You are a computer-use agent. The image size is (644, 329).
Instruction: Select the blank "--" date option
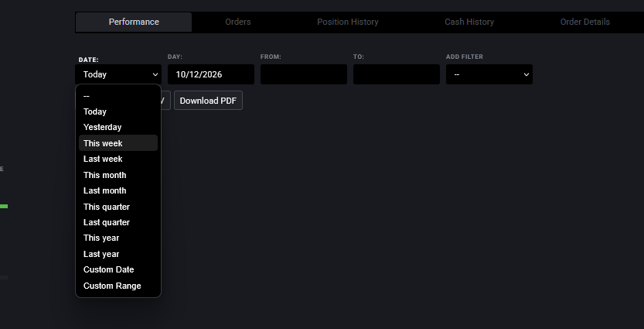pyautogui.click(x=118, y=96)
